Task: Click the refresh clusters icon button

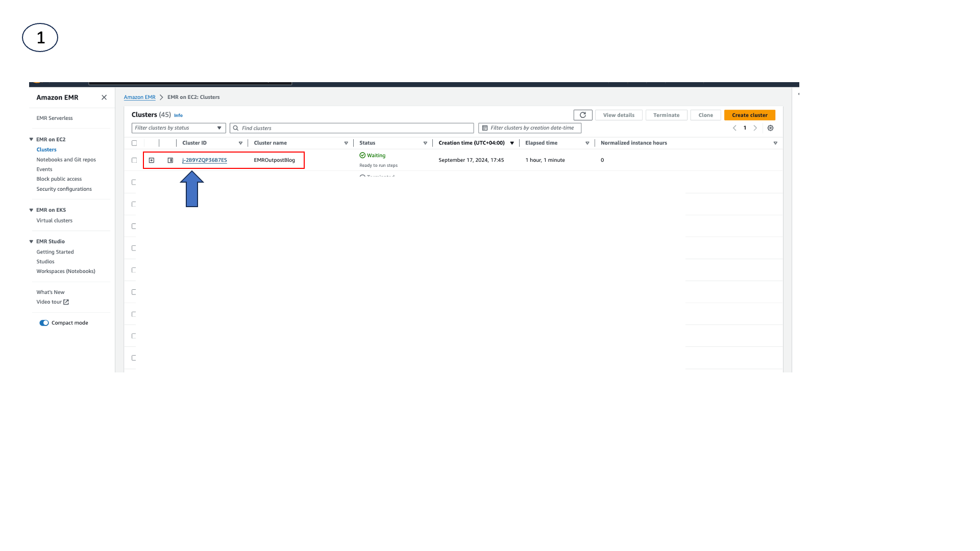Action: coord(582,115)
